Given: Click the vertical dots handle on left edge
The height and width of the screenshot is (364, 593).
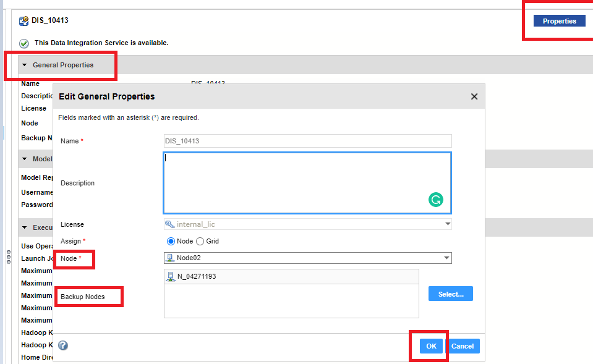Looking at the screenshot, I should click(9, 257).
